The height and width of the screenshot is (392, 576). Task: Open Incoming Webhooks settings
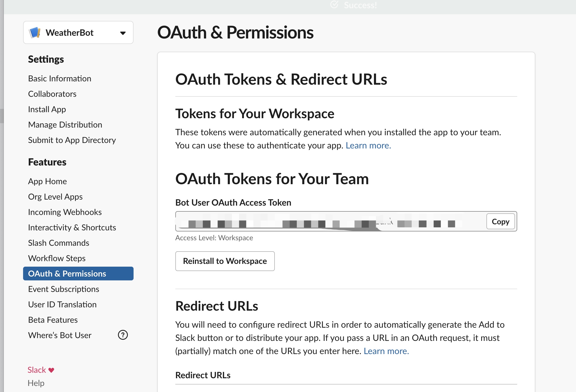click(x=65, y=212)
